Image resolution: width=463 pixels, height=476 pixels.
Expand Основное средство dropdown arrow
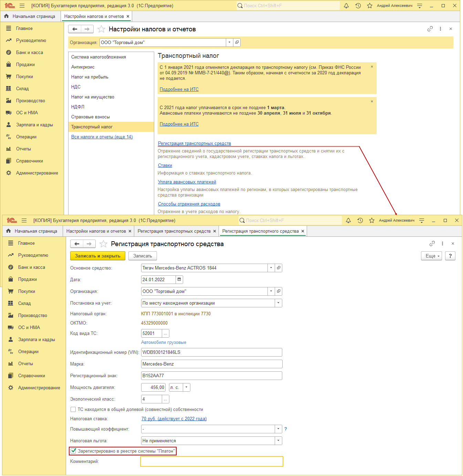[271, 268]
